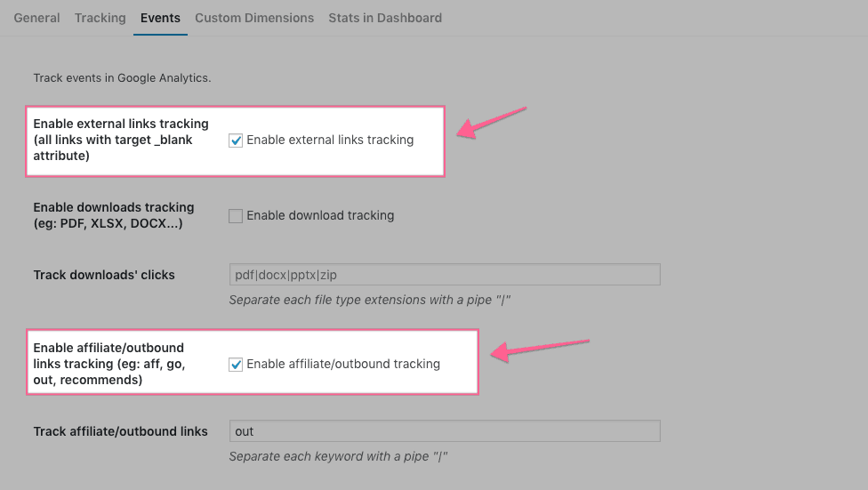
Task: Click the file type extensions pipe hint text
Action: point(369,300)
